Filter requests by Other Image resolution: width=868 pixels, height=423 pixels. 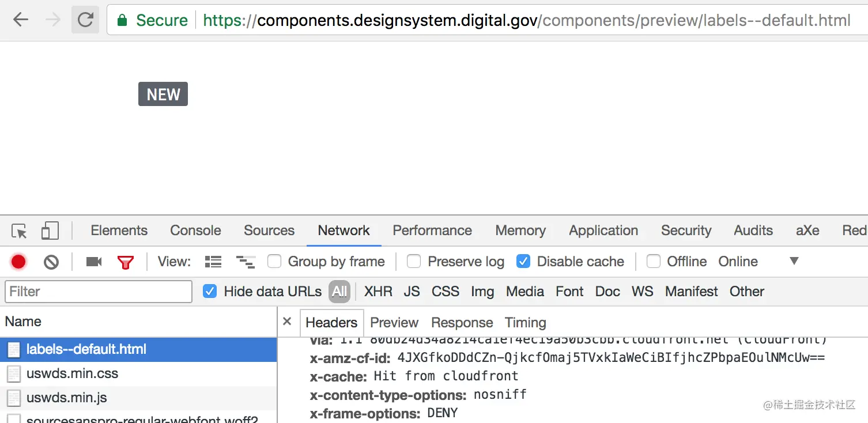(x=746, y=292)
